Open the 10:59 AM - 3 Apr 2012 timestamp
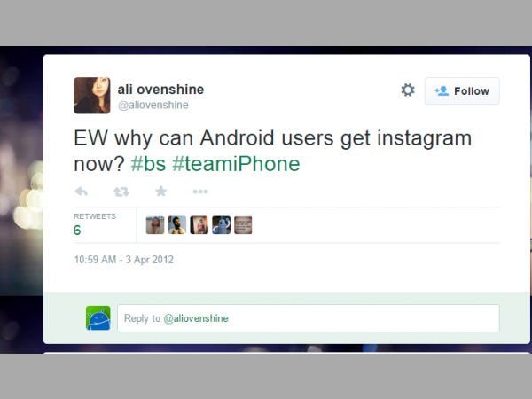Image resolution: width=532 pixels, height=399 pixels. tap(124, 260)
